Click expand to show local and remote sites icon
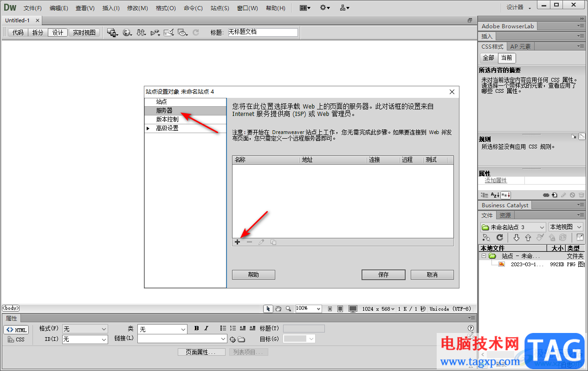This screenshot has height=371, width=588. (x=580, y=237)
